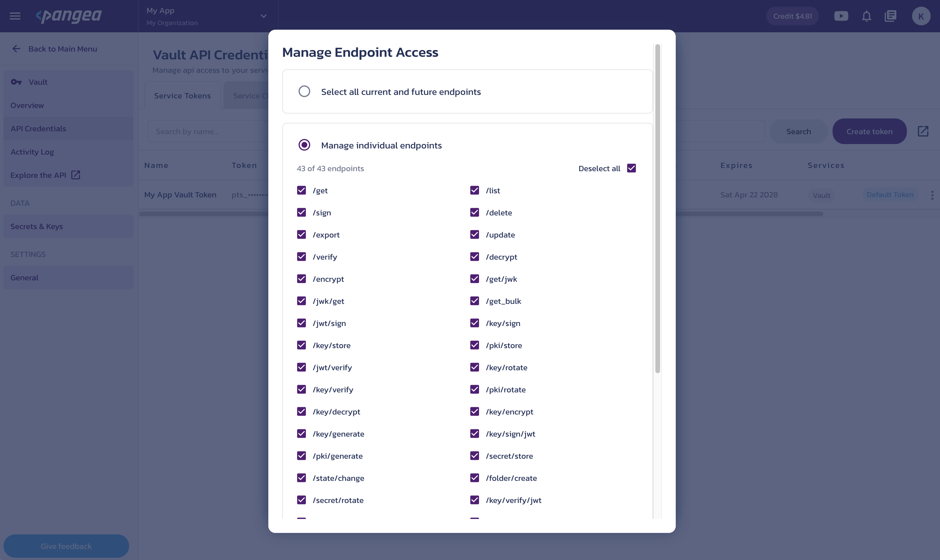Viewport: 940px width, 560px height.
Task: Open Secrets & Keys in the sidebar
Action: pyautogui.click(x=68, y=226)
